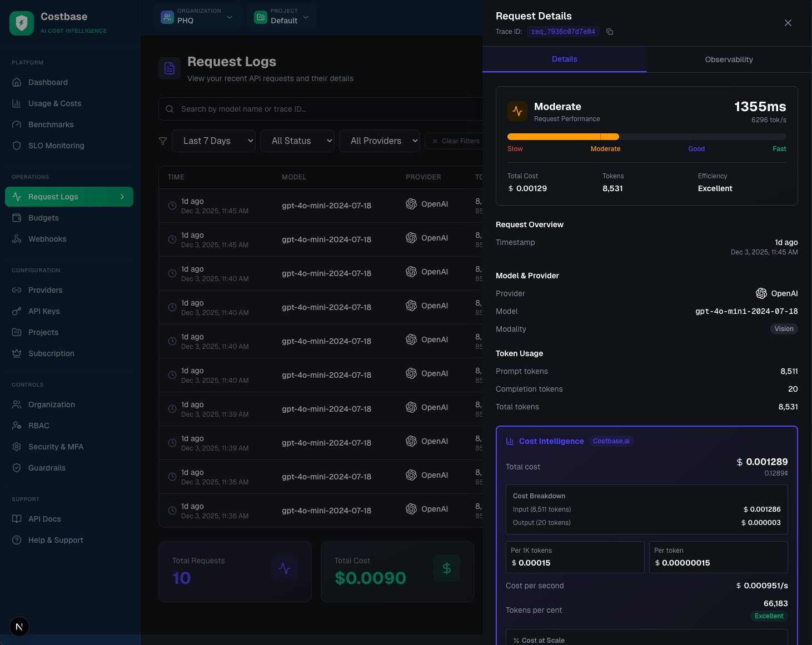Click the TIME column header
The width and height of the screenshot is (812, 645).
click(x=176, y=177)
